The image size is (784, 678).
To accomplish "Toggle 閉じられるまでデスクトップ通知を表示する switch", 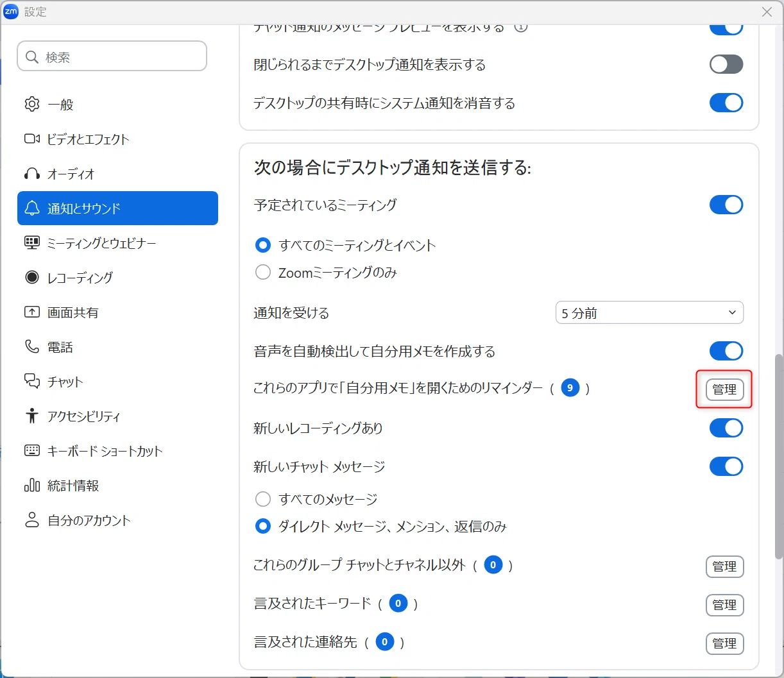I will (726, 64).
